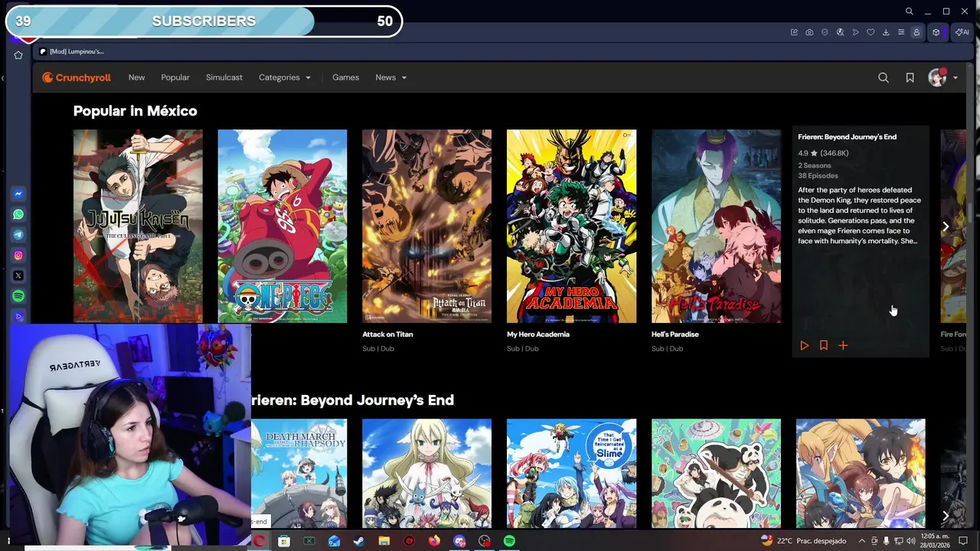Click the Attack on Titan title link

click(x=387, y=334)
